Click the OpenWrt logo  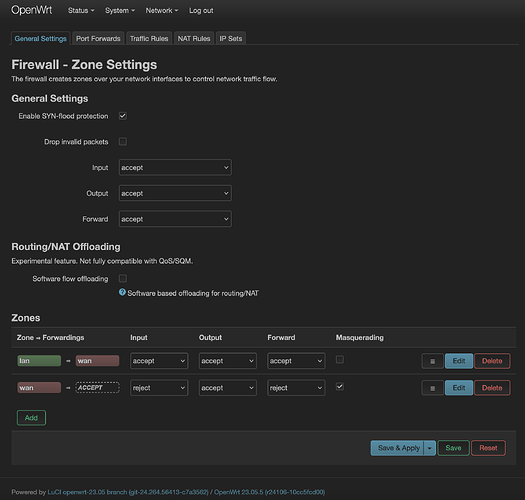click(x=31, y=10)
